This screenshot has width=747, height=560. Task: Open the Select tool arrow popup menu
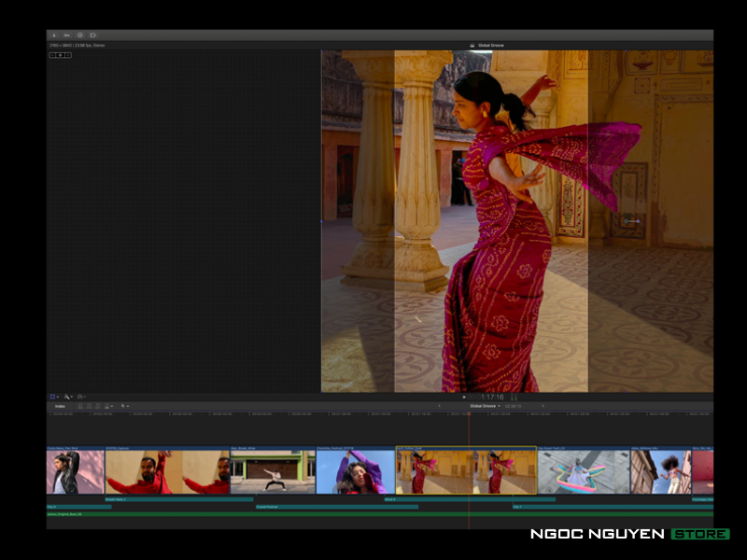coord(124,406)
